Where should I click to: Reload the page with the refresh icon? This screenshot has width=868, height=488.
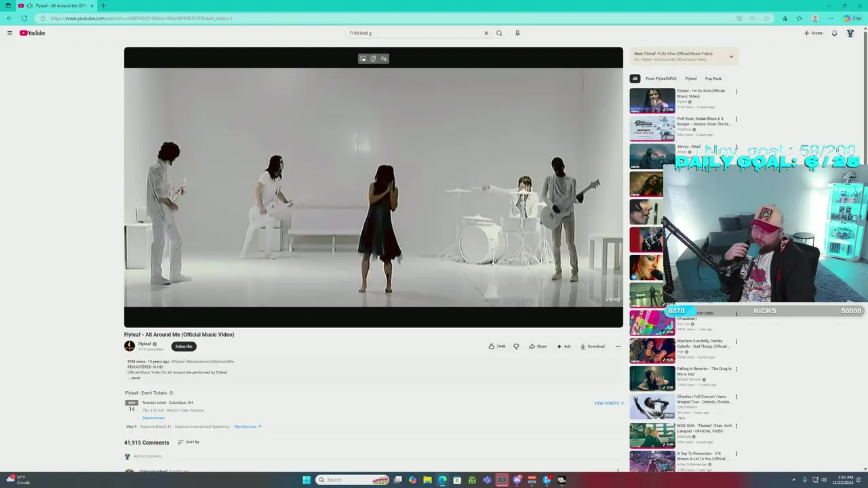coord(24,18)
